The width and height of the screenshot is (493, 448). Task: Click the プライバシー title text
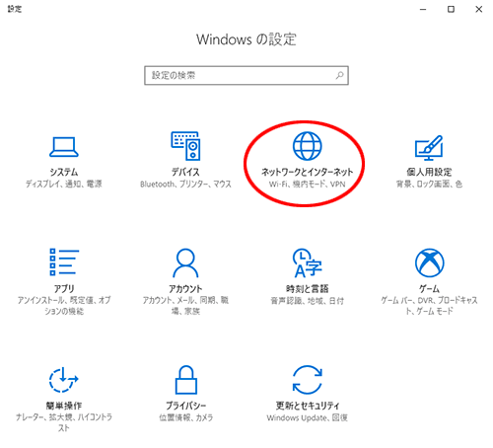[x=186, y=406]
